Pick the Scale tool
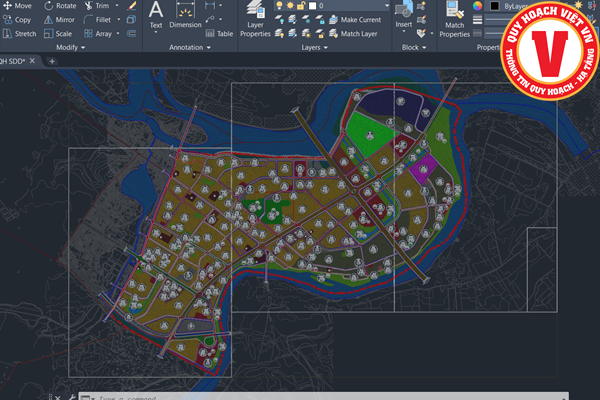 coord(58,33)
